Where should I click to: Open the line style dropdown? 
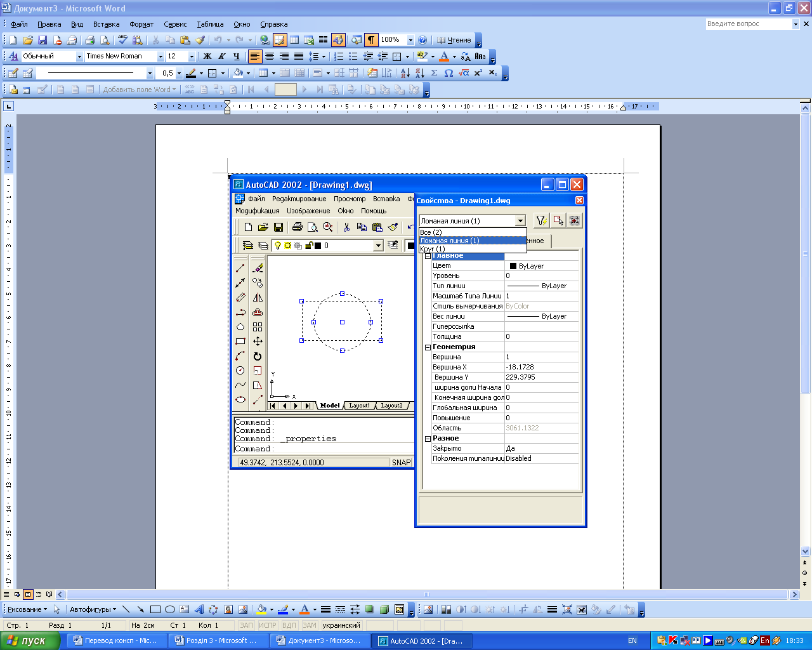150,73
